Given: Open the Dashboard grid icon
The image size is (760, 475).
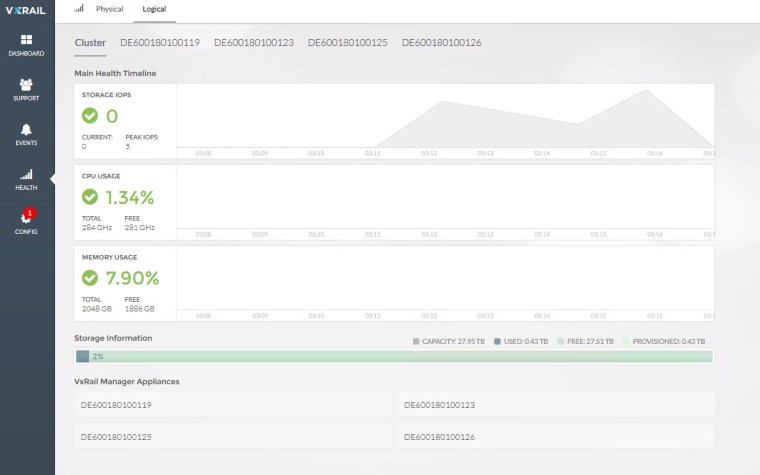Looking at the screenshot, I should pos(26,39).
